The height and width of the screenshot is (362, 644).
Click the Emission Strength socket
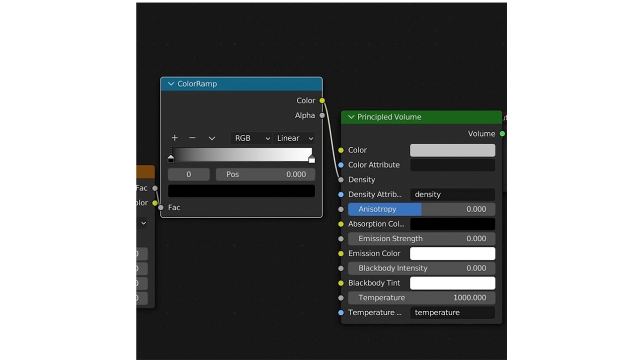tap(341, 239)
